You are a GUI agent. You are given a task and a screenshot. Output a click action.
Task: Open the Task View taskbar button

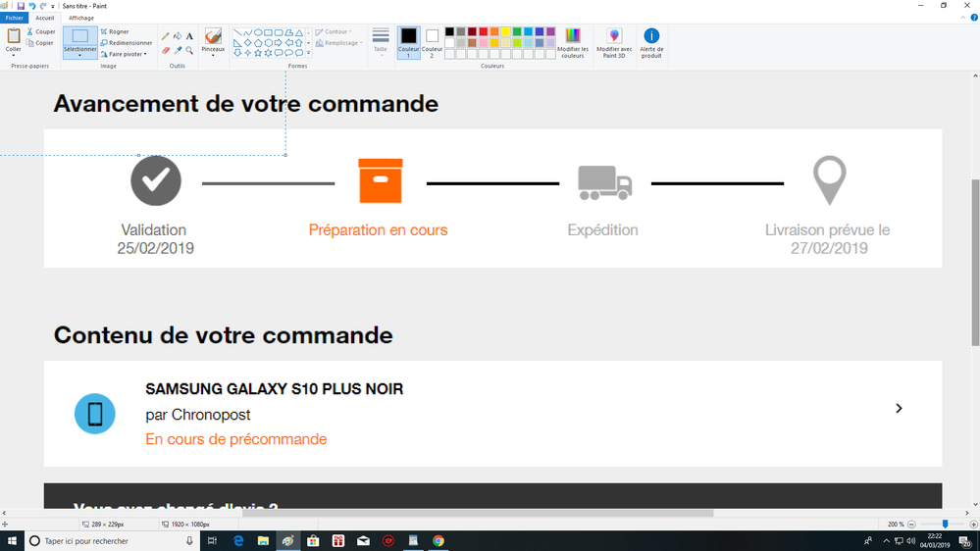[x=213, y=541]
